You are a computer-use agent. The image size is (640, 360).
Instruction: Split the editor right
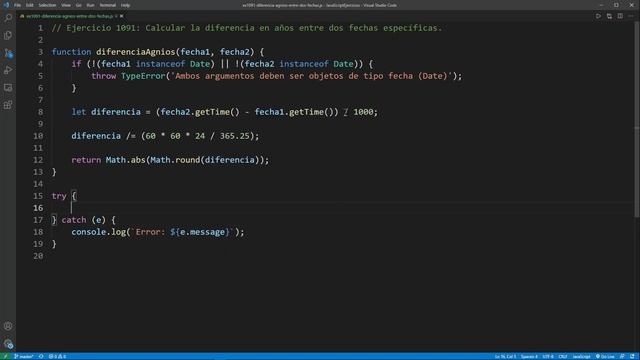620,16
